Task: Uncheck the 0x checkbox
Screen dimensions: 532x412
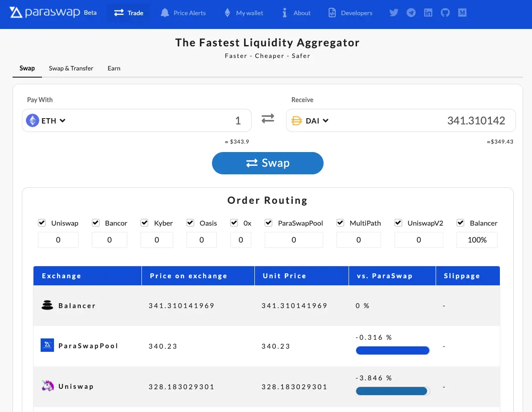Action: point(234,223)
